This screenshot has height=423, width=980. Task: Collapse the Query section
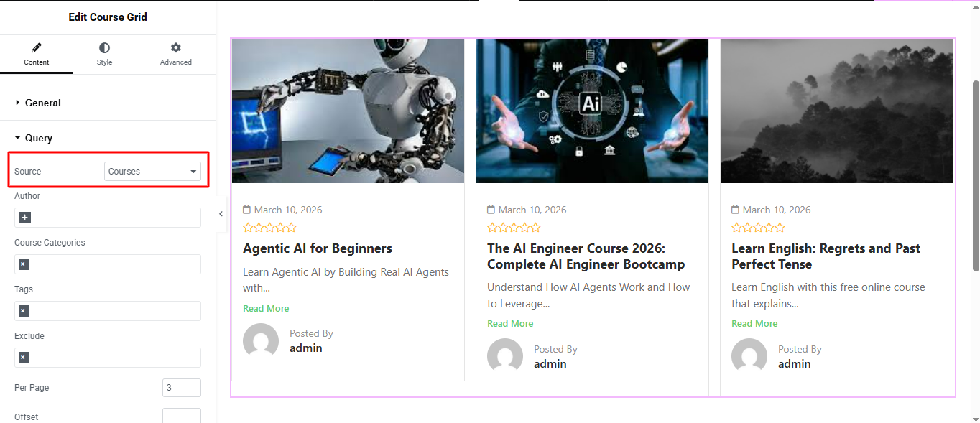pos(39,138)
